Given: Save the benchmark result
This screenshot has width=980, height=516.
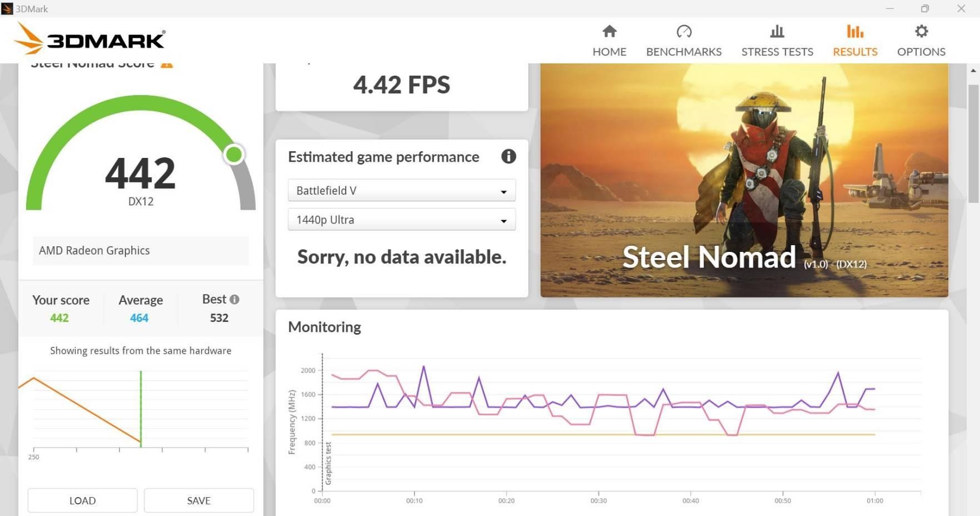Looking at the screenshot, I should [198, 500].
